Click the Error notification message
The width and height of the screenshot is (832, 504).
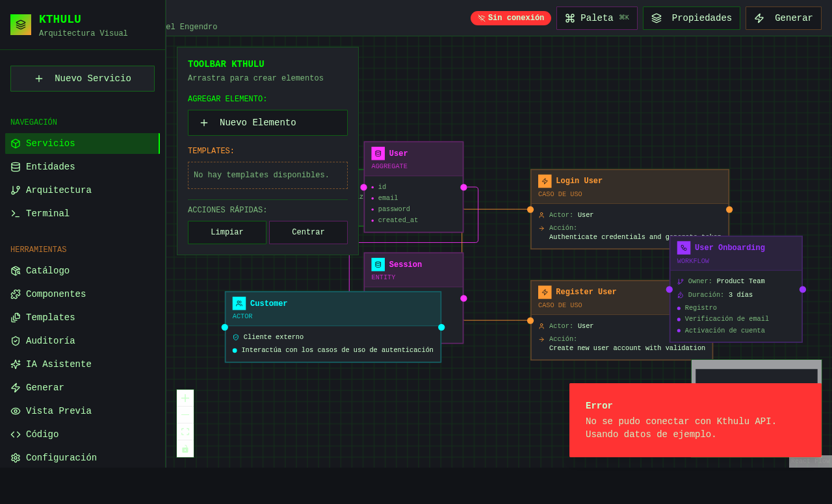695,420
